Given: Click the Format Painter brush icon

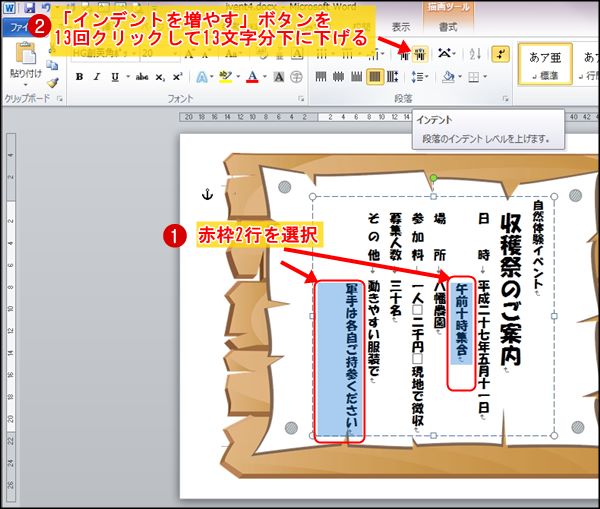Looking at the screenshot, I should point(51,85).
